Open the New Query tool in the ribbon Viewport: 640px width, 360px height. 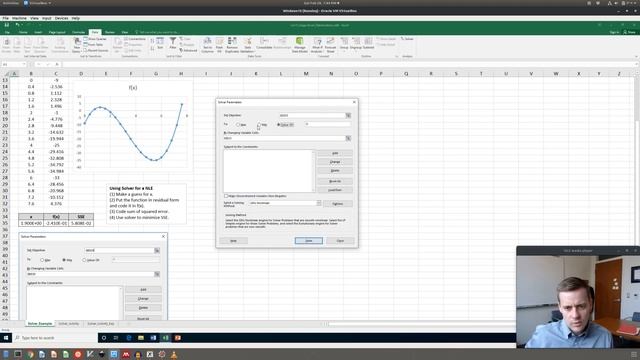pyautogui.click(x=77, y=44)
